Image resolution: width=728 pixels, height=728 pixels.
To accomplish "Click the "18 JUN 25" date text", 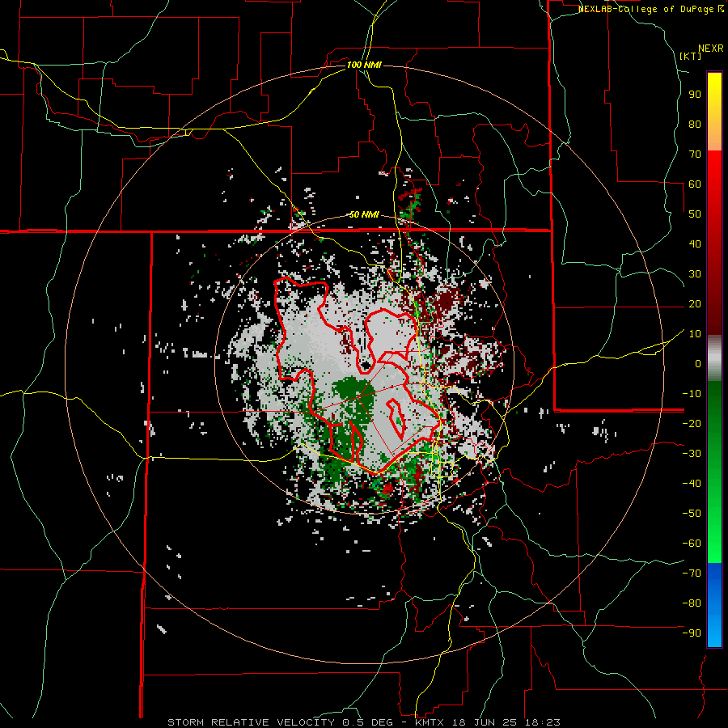I will coord(485,722).
